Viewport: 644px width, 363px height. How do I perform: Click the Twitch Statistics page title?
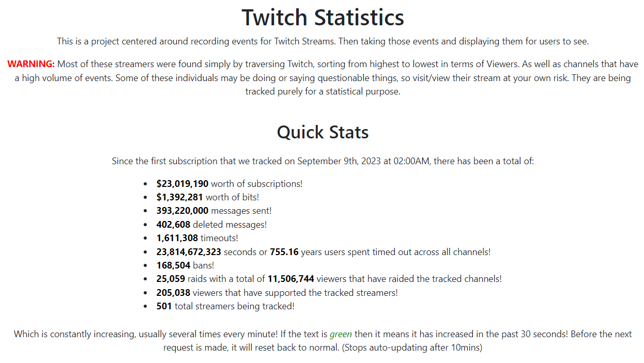point(323,18)
